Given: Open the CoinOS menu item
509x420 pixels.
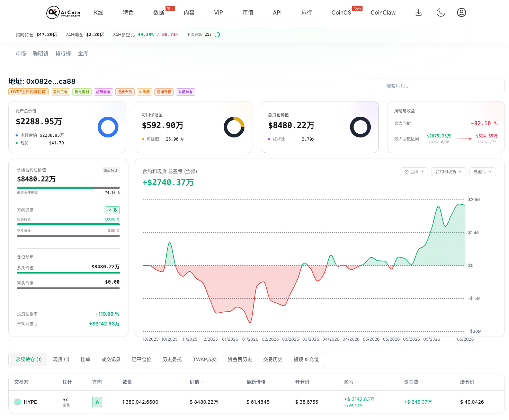Looking at the screenshot, I should coord(341,12).
